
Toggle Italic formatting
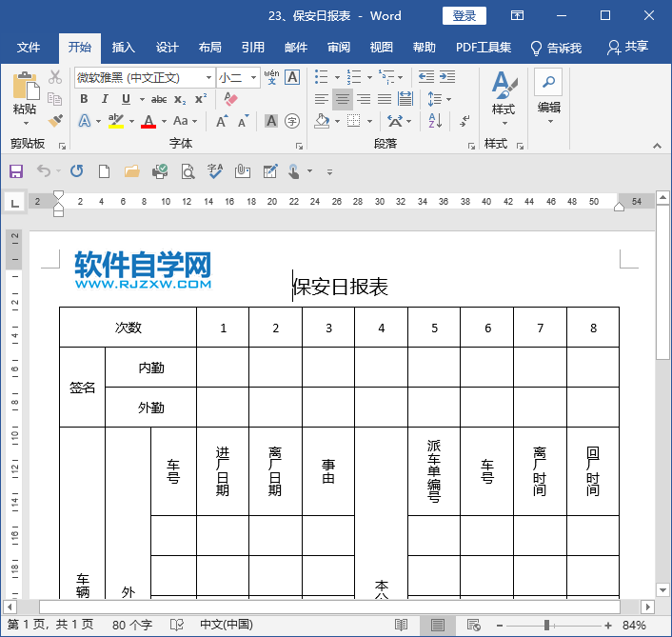point(105,99)
